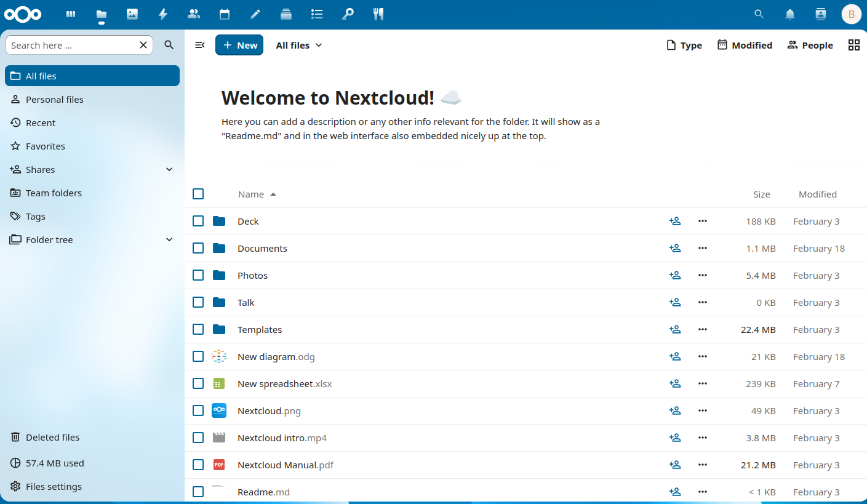Check the Photos folder checkbox
Viewport: 867px width, 504px height.
(x=198, y=275)
